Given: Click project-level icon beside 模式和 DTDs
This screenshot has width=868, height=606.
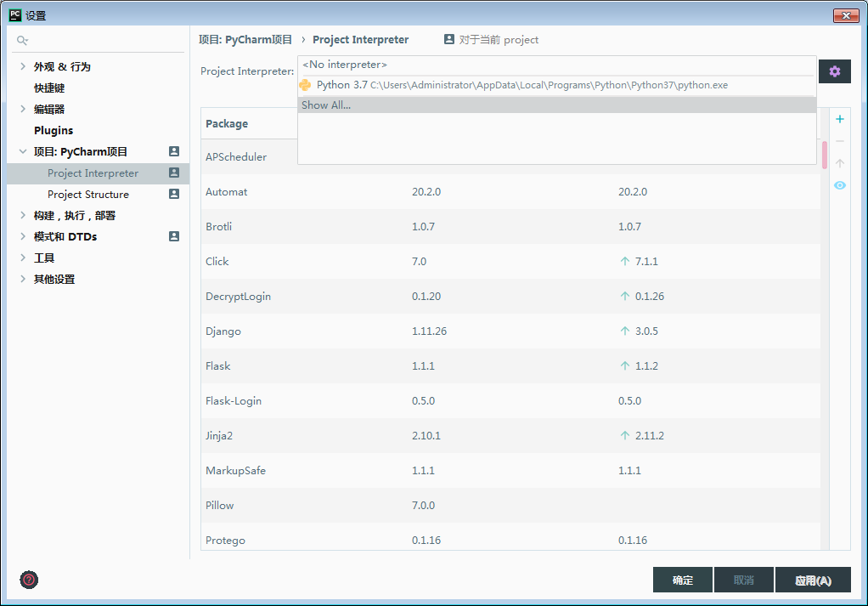Looking at the screenshot, I should click(x=174, y=236).
